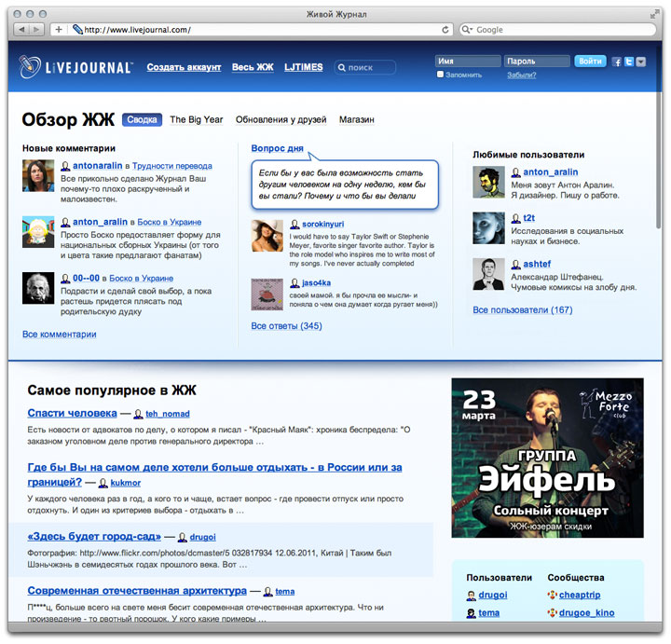Click the user icon beside sorokinyuri
671x644 pixels.
click(294, 225)
